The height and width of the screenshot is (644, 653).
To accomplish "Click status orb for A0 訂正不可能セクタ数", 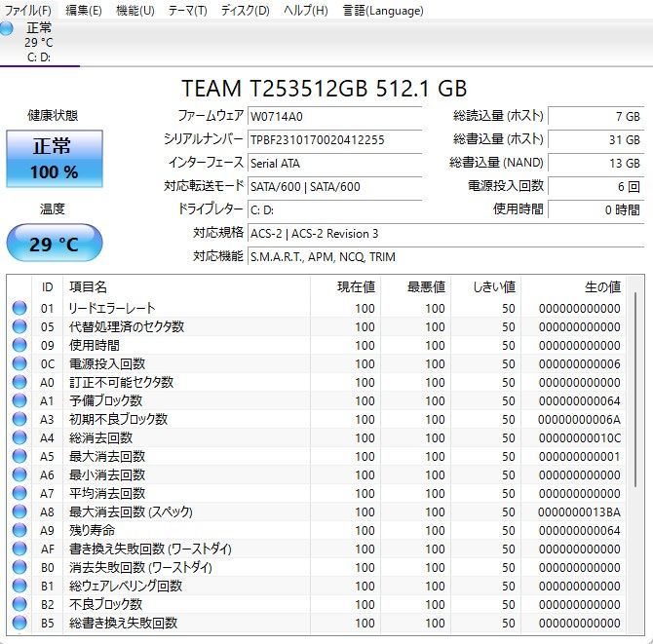I will 19,382.
